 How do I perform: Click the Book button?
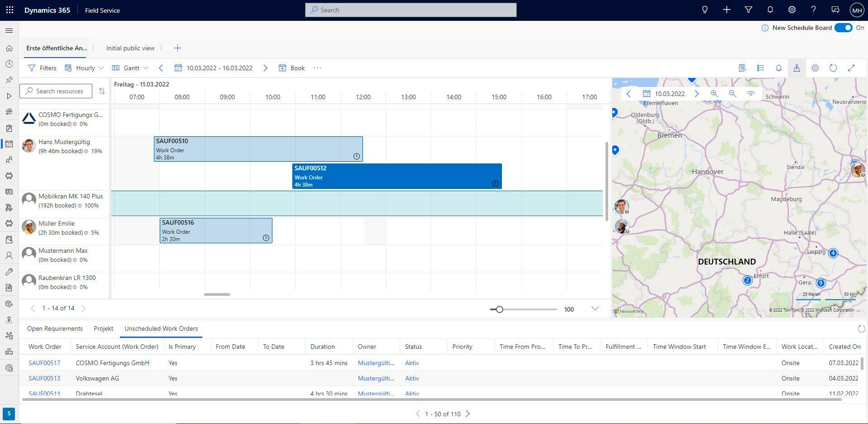[x=292, y=68]
